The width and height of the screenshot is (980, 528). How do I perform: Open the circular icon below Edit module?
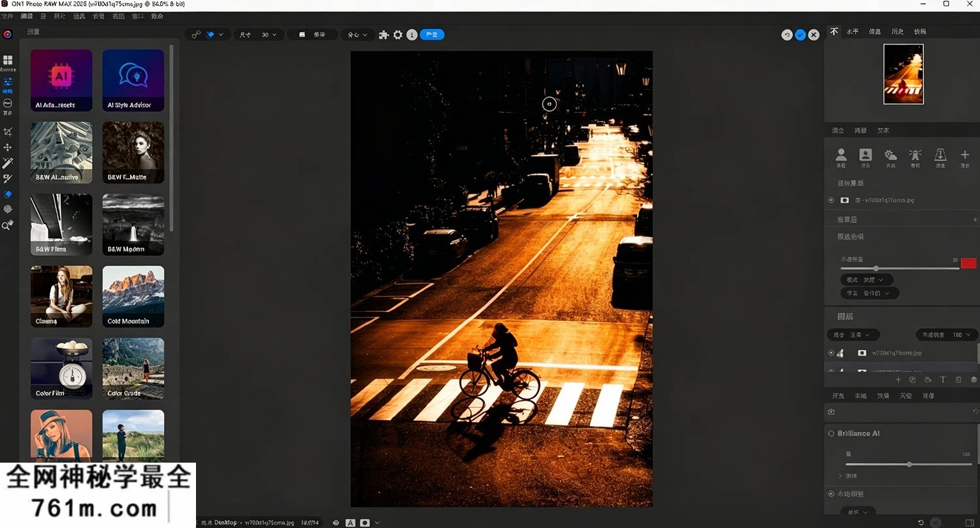8,103
